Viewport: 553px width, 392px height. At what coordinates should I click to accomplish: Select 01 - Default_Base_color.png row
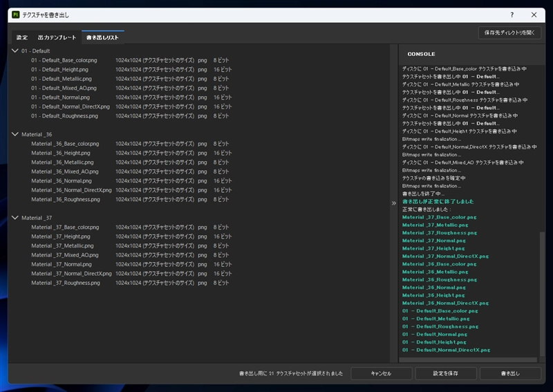130,60
